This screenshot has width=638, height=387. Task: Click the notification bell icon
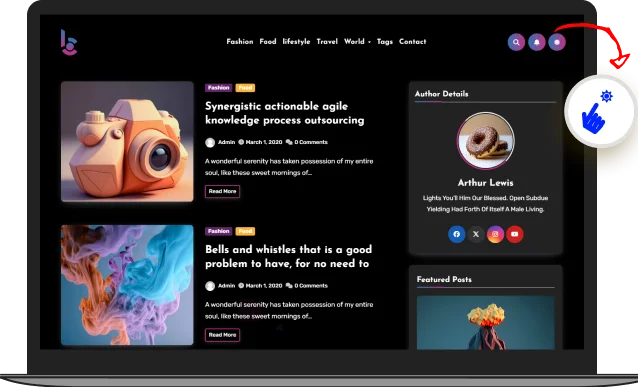click(x=537, y=42)
